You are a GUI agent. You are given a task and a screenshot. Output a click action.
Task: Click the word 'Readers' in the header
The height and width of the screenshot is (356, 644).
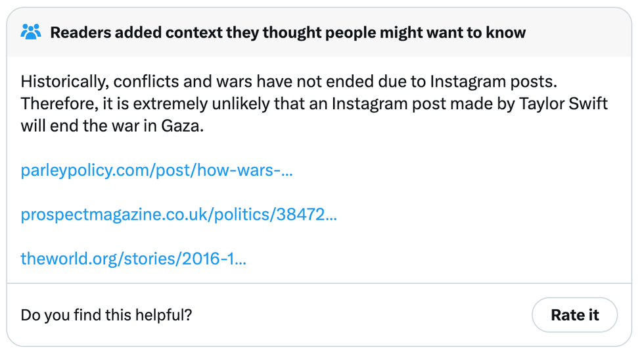pos(79,32)
